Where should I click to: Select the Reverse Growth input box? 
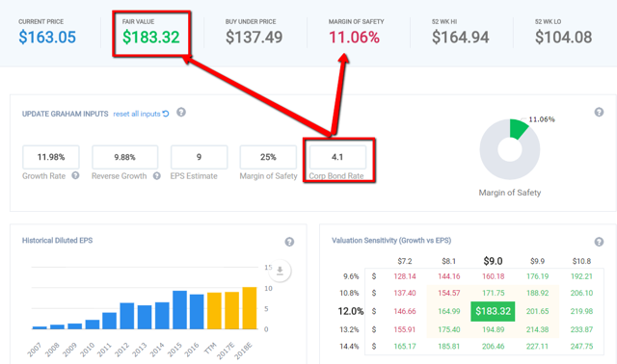point(124,157)
